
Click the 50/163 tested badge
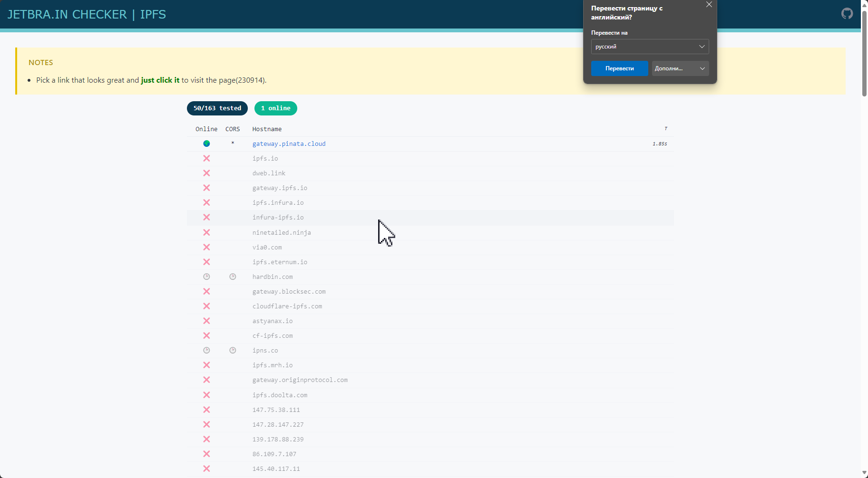point(217,108)
